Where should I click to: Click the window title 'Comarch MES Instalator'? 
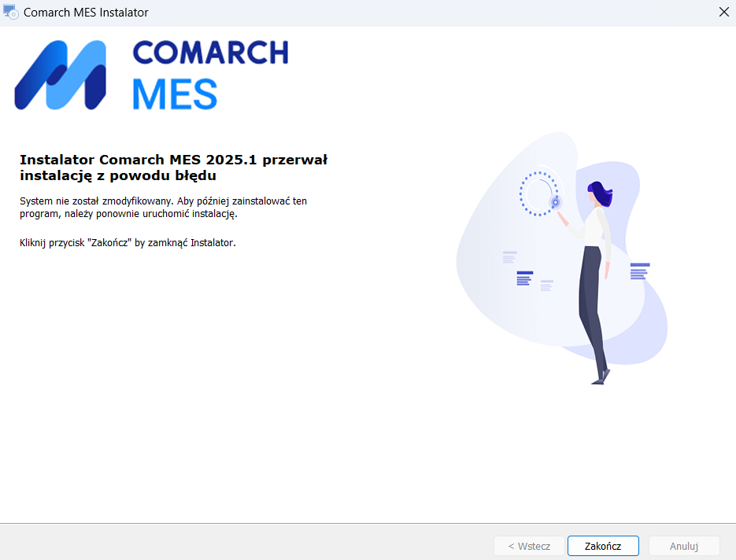tap(86, 13)
